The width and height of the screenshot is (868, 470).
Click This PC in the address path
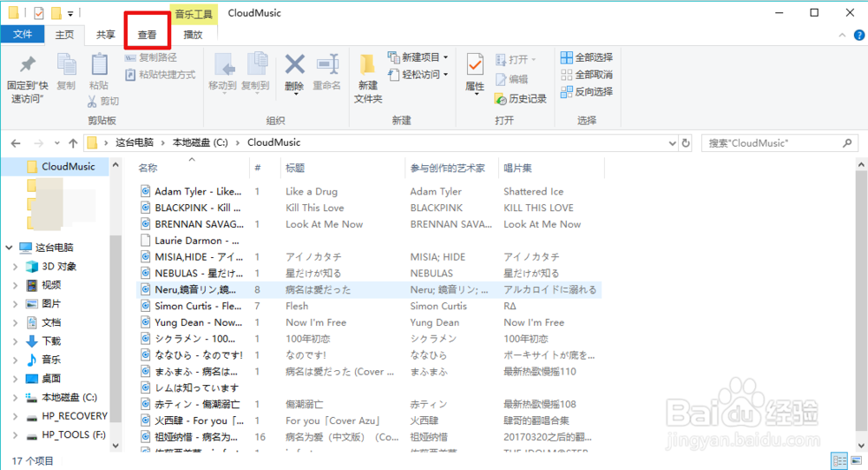pos(134,142)
